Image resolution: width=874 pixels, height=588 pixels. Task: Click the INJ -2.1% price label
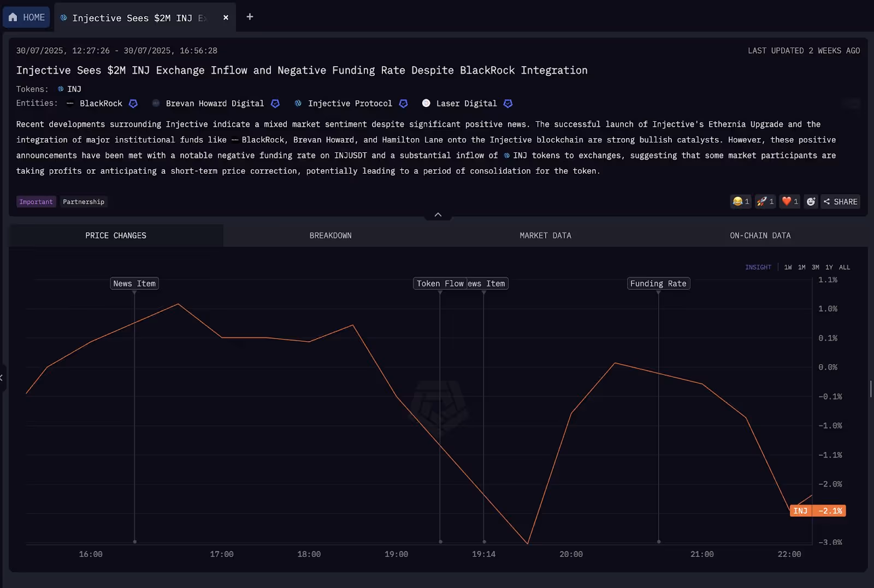click(x=818, y=511)
